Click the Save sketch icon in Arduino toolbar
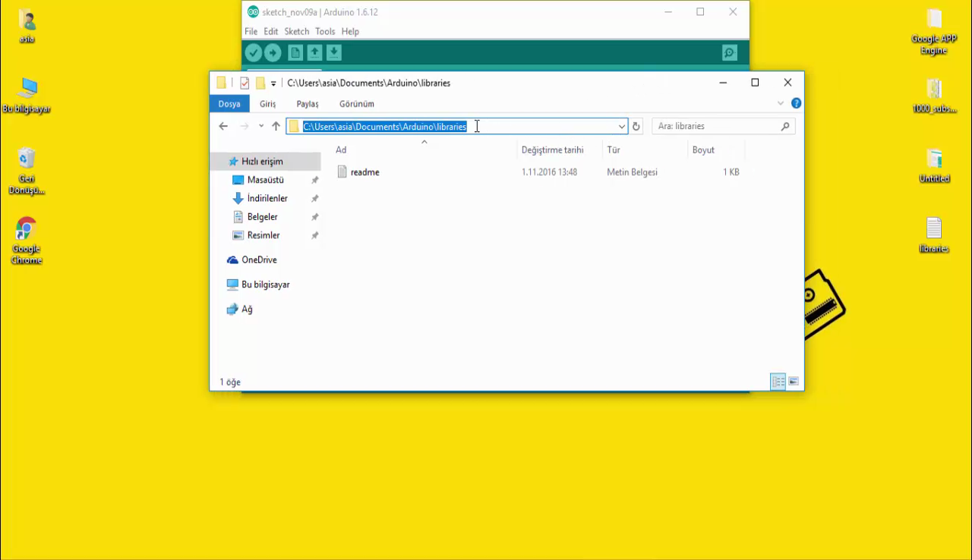The height and width of the screenshot is (560, 972). (x=333, y=52)
